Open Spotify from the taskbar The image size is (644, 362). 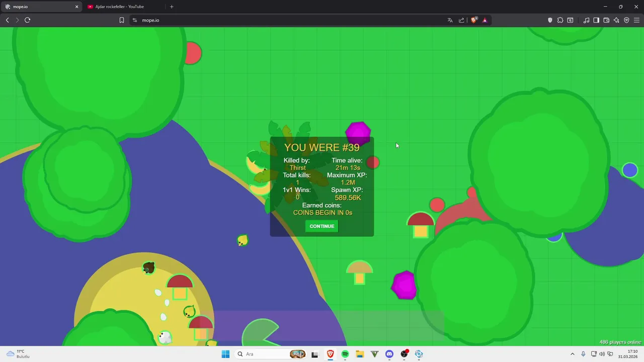click(345, 354)
